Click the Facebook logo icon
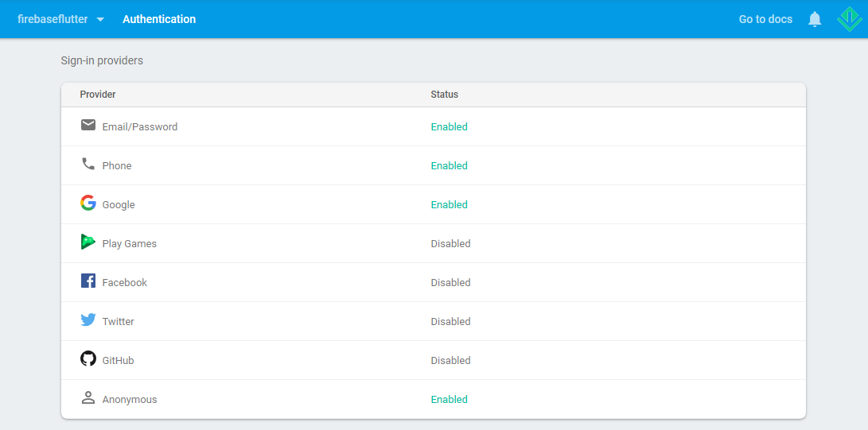The image size is (868, 430). [88, 281]
